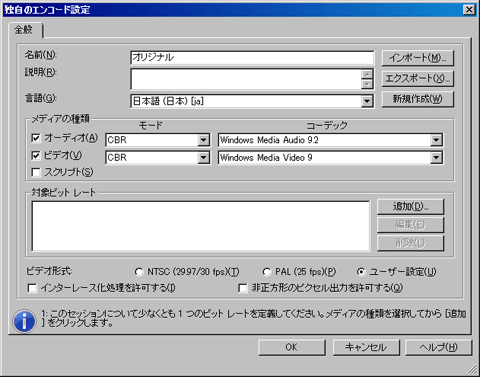Screen dimensions: 480x377
Task: Select NTSC (29.97/30 fps) radio button
Action: click(x=139, y=272)
